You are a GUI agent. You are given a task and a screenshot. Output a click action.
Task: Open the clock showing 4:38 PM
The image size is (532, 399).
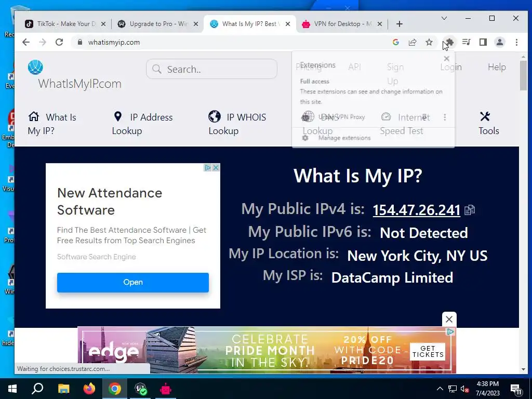pos(487,389)
